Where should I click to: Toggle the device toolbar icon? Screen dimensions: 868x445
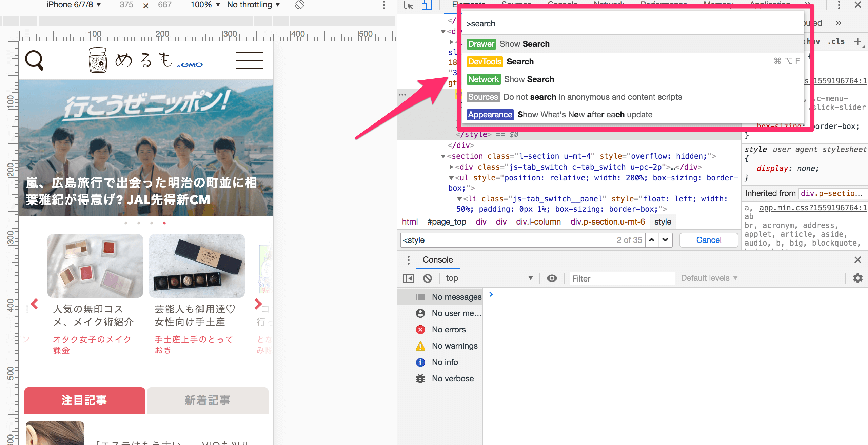pos(426,6)
